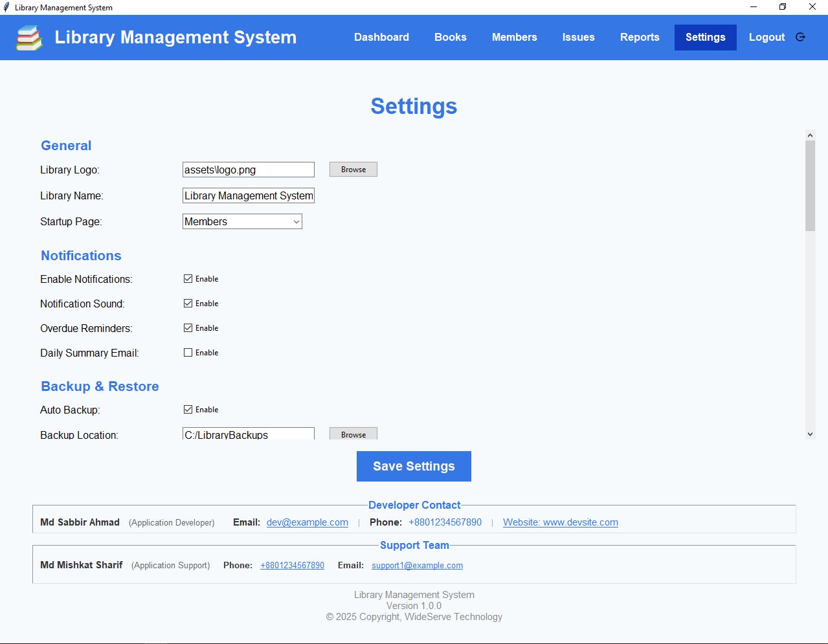Open the Startup Page dropdown

(242, 221)
